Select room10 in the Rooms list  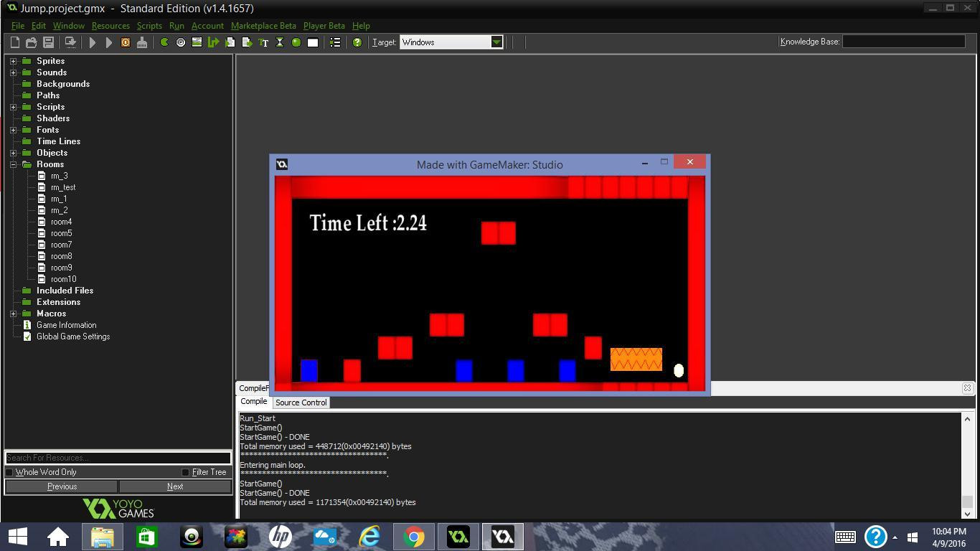64,279
